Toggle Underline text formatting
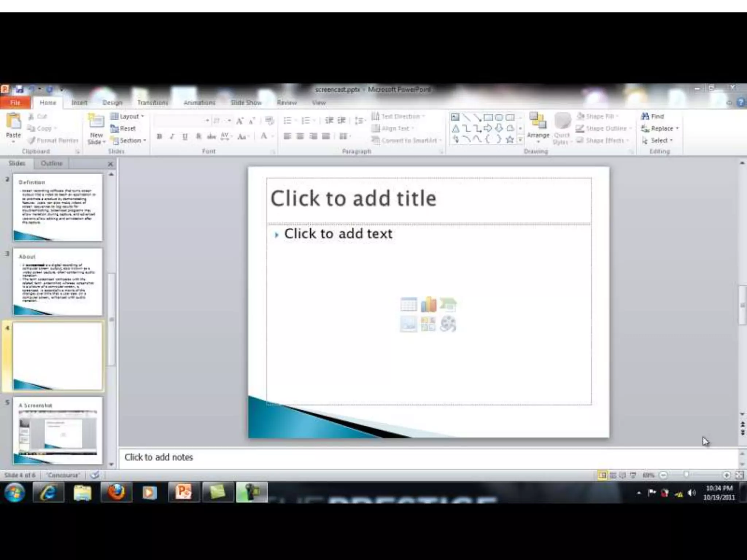747x560 pixels. [185, 136]
